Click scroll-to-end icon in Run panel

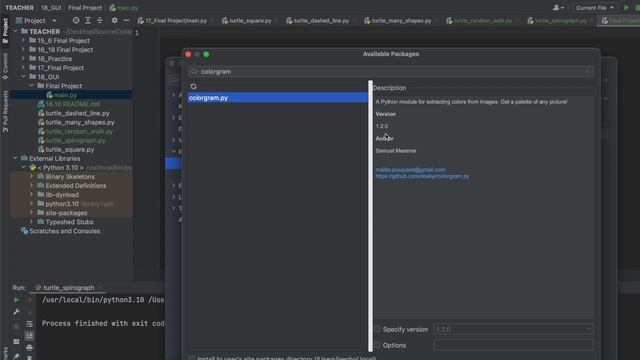(x=29, y=336)
